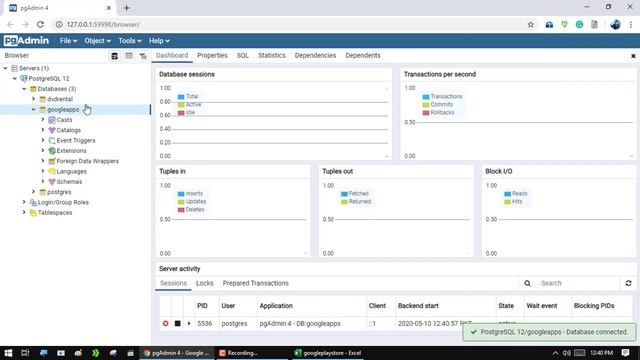Expand the Catalogs node
Image resolution: width=640 pixels, height=360 pixels.
click(x=43, y=130)
